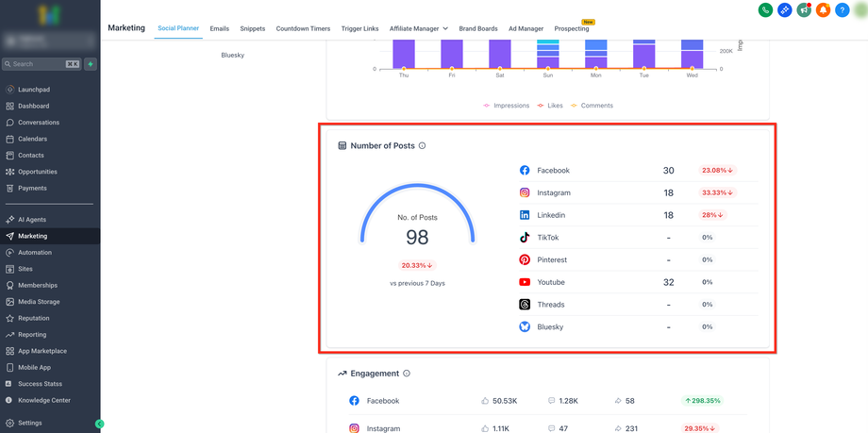
Task: Click the sidebar Search field
Action: 38,64
